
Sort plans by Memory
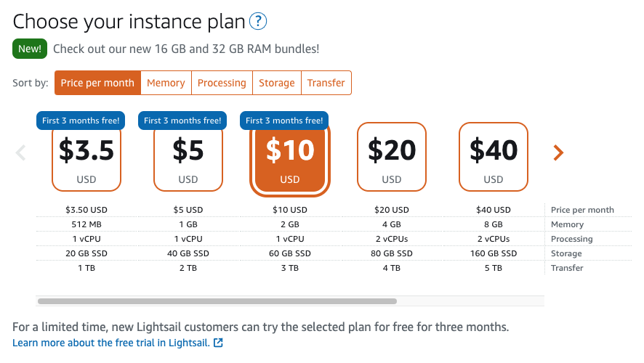[x=166, y=83]
